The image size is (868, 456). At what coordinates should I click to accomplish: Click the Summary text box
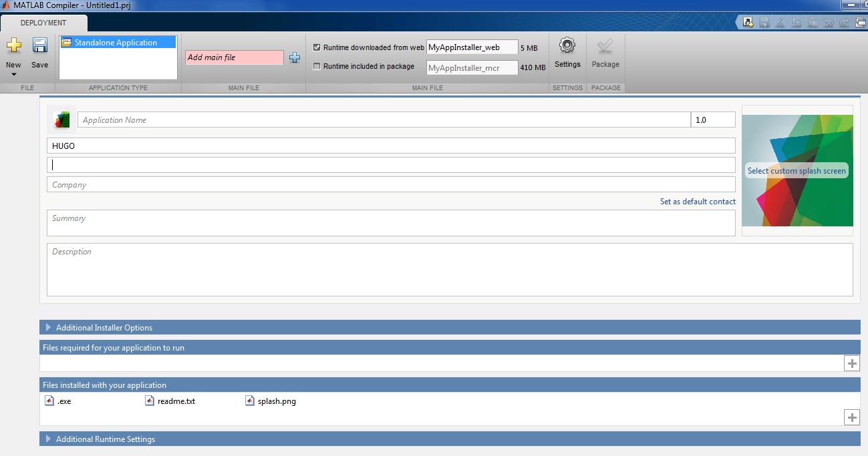391,223
